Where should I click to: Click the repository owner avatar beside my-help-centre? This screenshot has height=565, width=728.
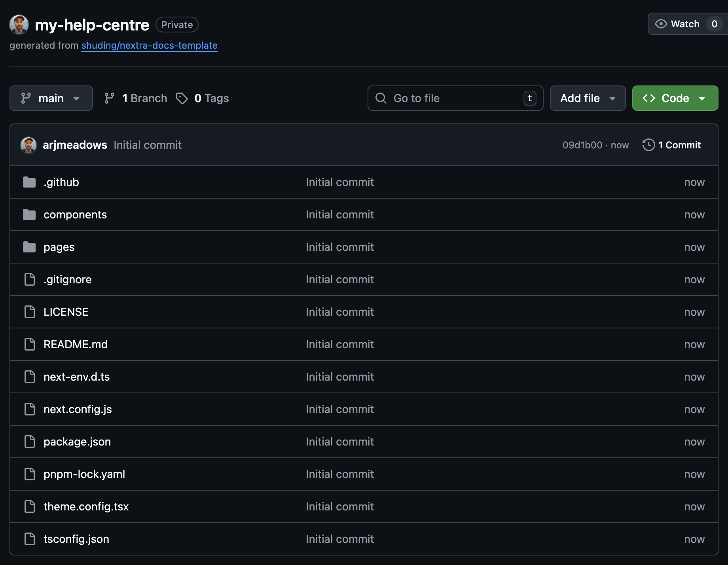19,25
